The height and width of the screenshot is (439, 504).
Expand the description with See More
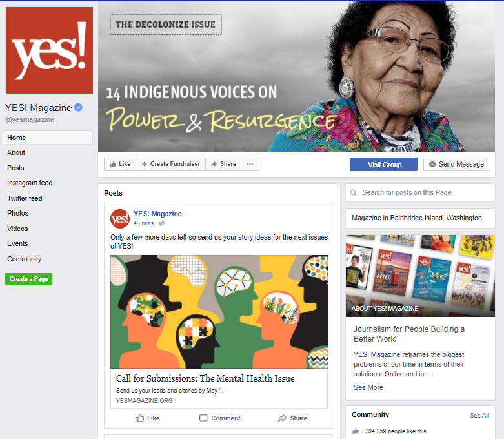368,387
